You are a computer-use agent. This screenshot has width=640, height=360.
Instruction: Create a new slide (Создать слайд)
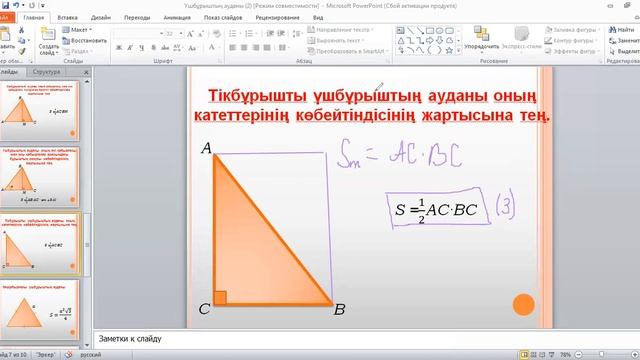click(48, 41)
